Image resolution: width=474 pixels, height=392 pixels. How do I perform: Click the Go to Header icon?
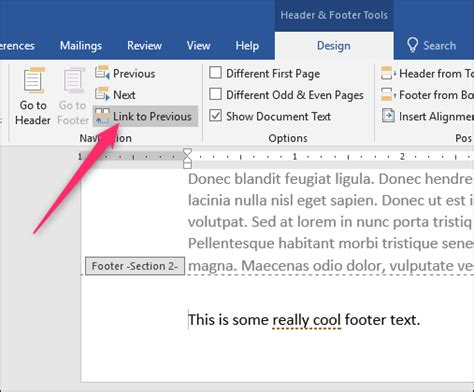[x=33, y=80]
